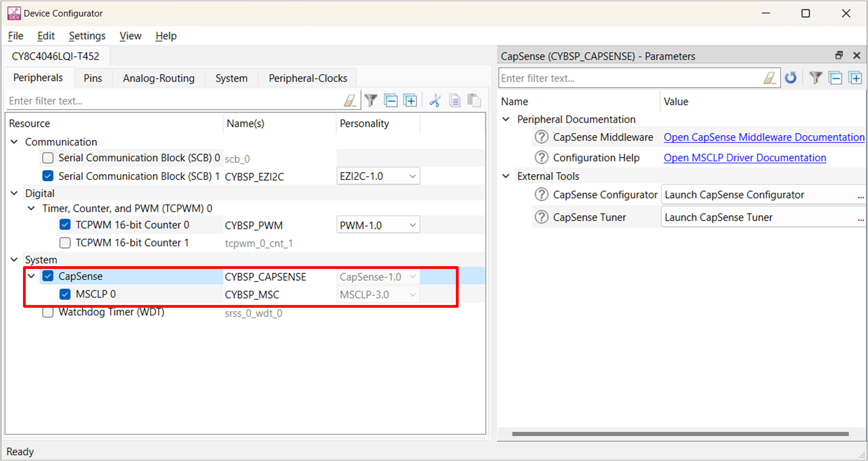
Task: Click the Device Configurator app icon in title bar
Action: [x=14, y=13]
